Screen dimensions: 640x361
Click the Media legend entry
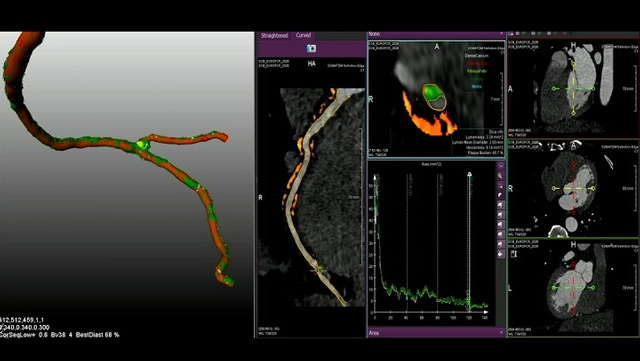tap(477, 87)
